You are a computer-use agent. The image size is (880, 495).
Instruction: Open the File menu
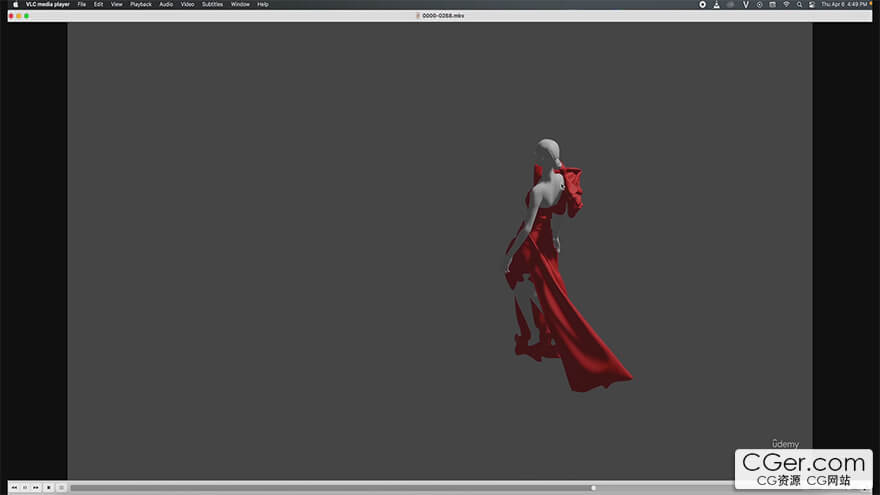coord(82,4)
